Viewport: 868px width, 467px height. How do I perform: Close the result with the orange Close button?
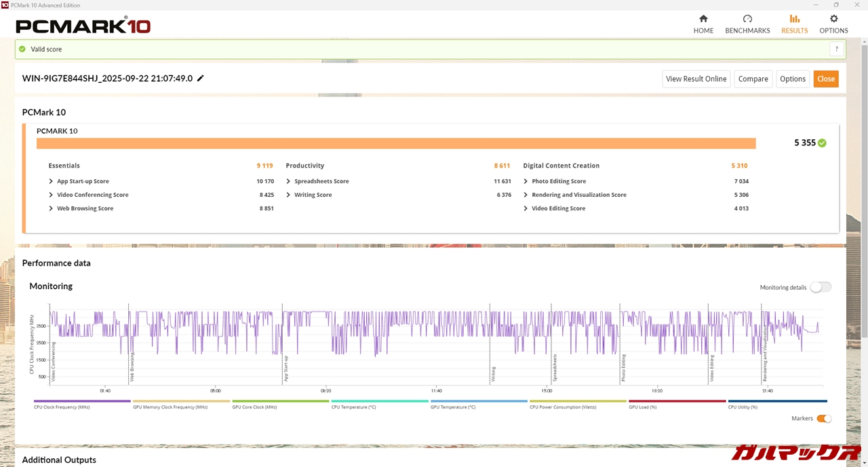[826, 79]
